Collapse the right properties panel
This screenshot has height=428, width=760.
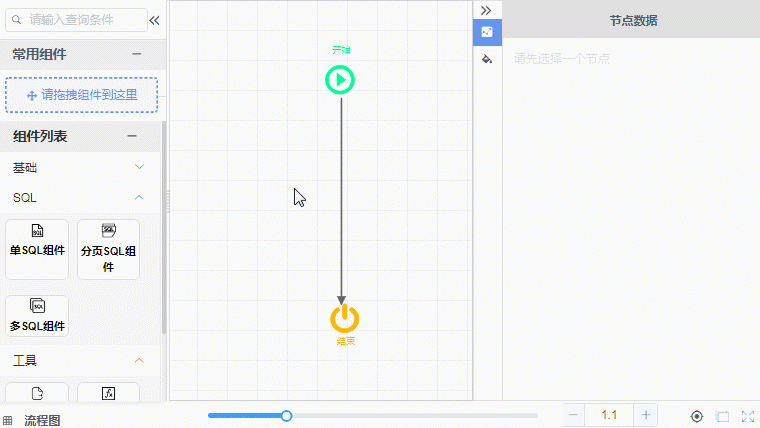486,9
